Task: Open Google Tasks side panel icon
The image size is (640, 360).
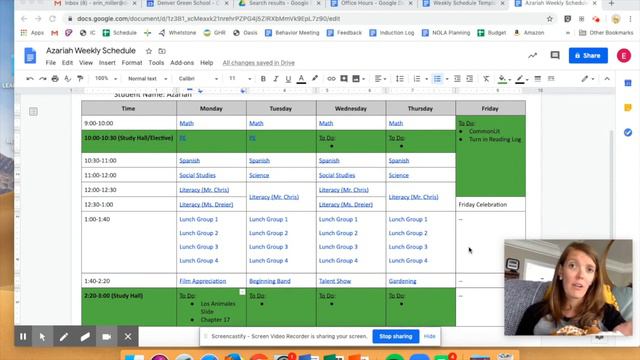Action: coord(628,132)
